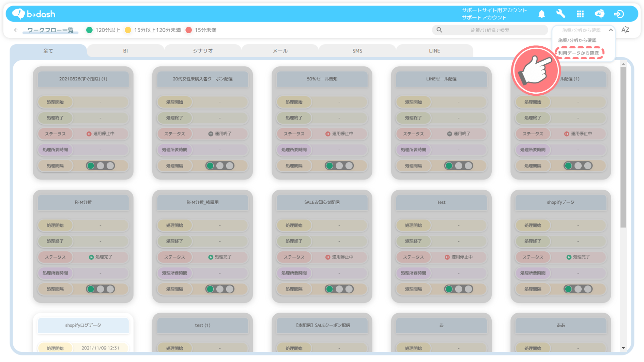Click サポートサイト用アカウント account name
The image size is (644, 362).
point(494,10)
